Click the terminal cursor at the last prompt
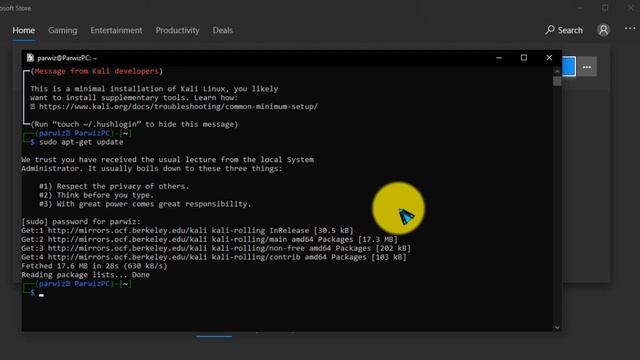This screenshot has width=640, height=360. [41, 294]
